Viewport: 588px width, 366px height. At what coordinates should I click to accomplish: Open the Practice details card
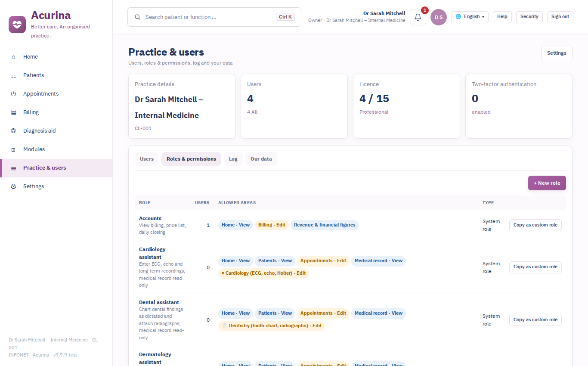182,106
